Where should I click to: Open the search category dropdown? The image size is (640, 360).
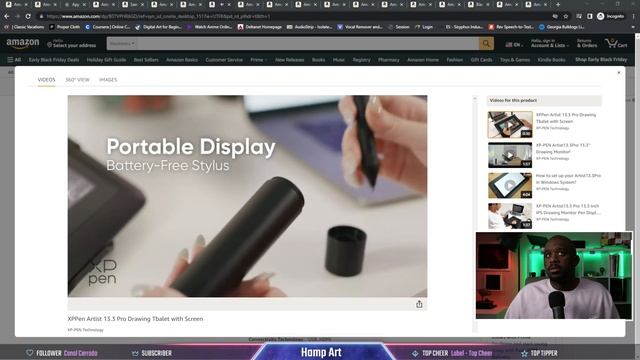[x=122, y=44]
